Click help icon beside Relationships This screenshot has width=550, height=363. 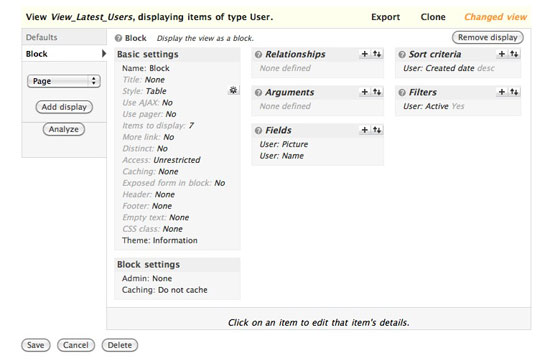259,54
